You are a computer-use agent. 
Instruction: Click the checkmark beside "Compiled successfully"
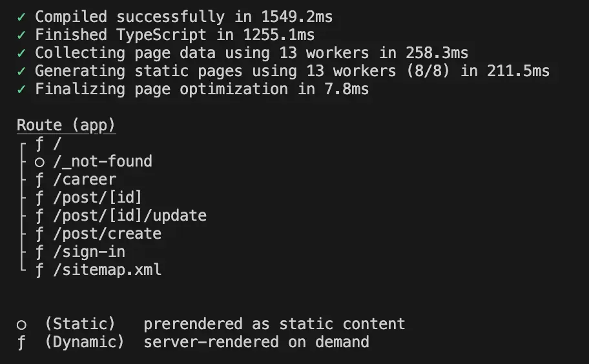pos(22,17)
